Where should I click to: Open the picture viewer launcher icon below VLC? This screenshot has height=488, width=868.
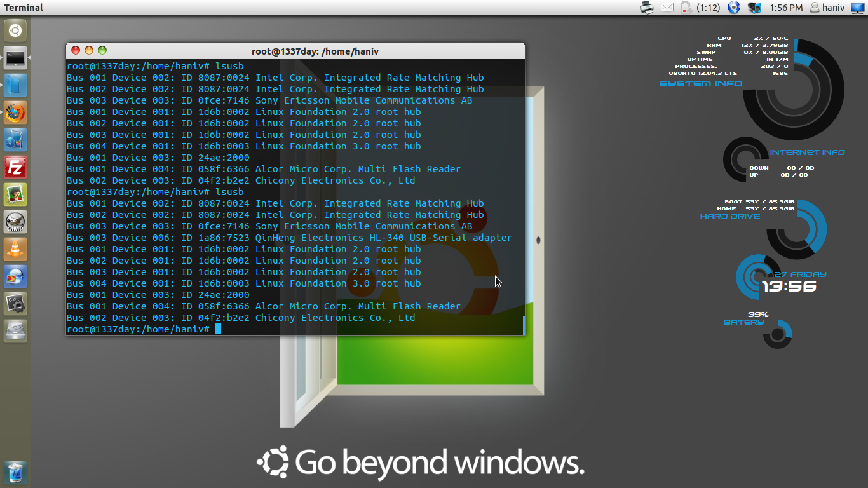tap(15, 276)
